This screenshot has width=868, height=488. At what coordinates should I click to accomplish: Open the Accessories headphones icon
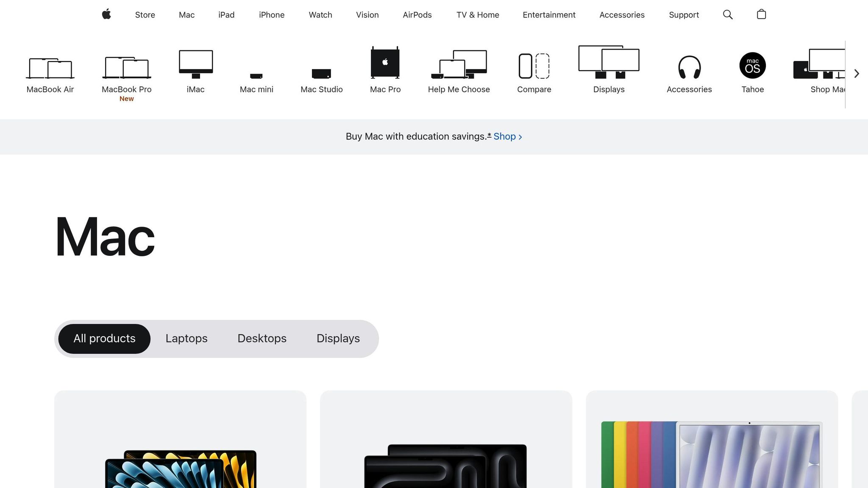click(x=689, y=67)
